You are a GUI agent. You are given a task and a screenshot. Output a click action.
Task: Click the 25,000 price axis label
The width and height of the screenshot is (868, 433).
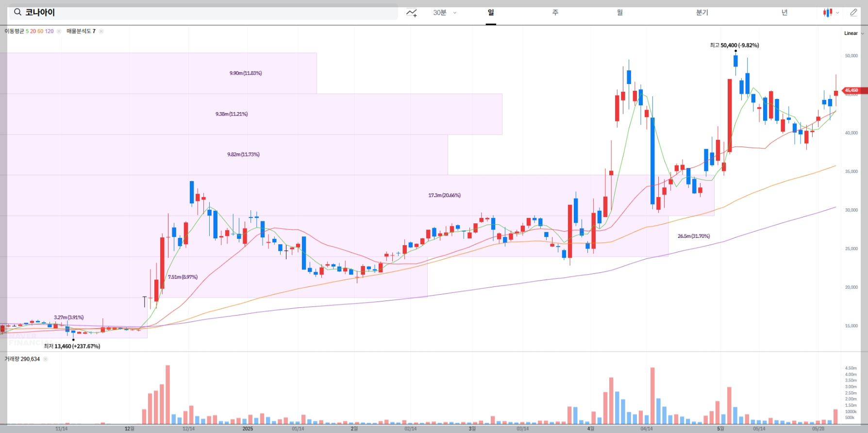851,249
